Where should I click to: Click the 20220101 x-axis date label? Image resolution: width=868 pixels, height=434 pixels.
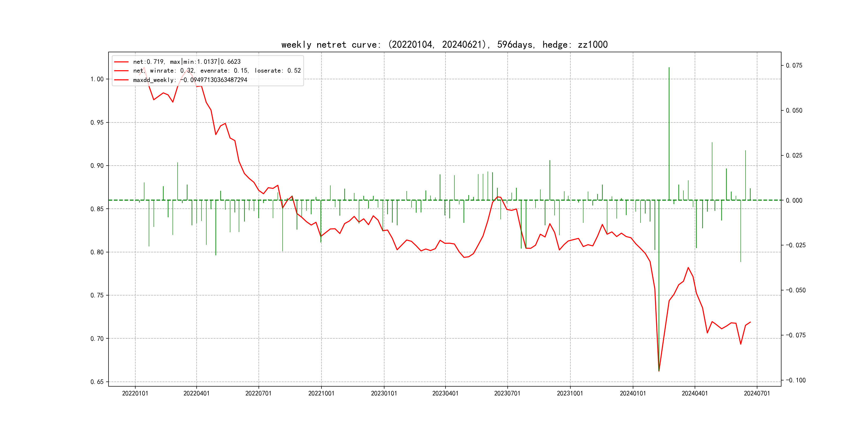[x=135, y=394]
